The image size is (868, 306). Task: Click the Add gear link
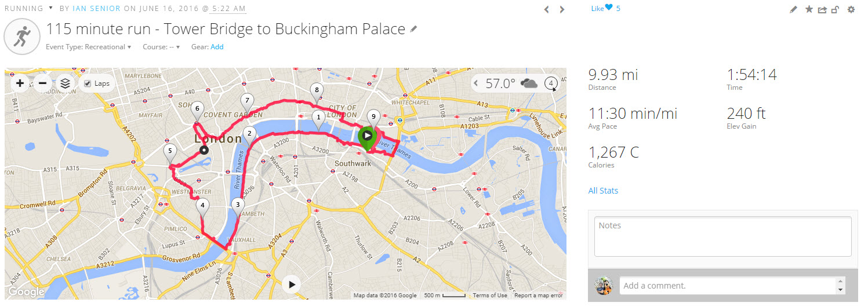point(217,47)
